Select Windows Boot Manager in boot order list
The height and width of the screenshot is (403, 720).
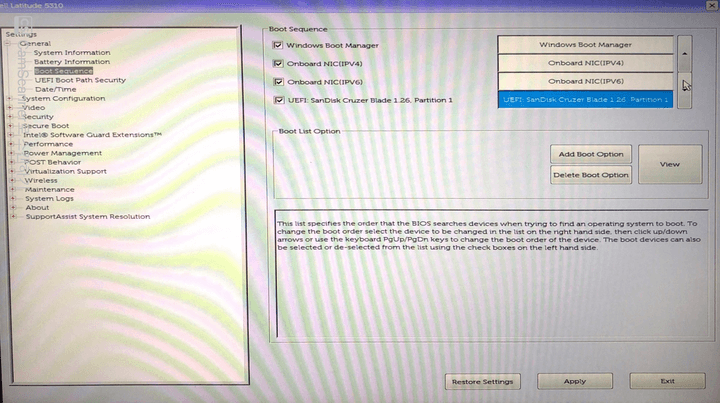click(x=585, y=45)
